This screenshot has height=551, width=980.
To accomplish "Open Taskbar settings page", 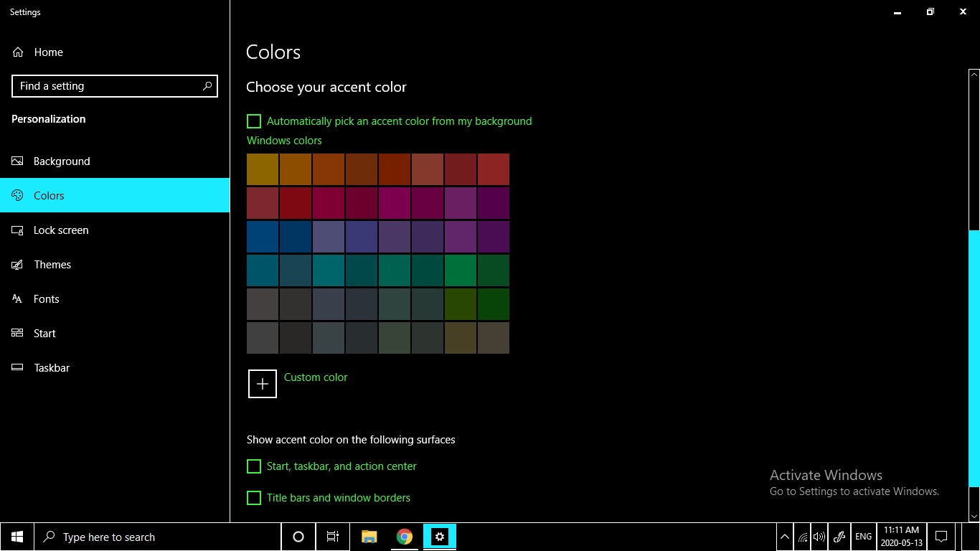I will [x=115, y=368].
